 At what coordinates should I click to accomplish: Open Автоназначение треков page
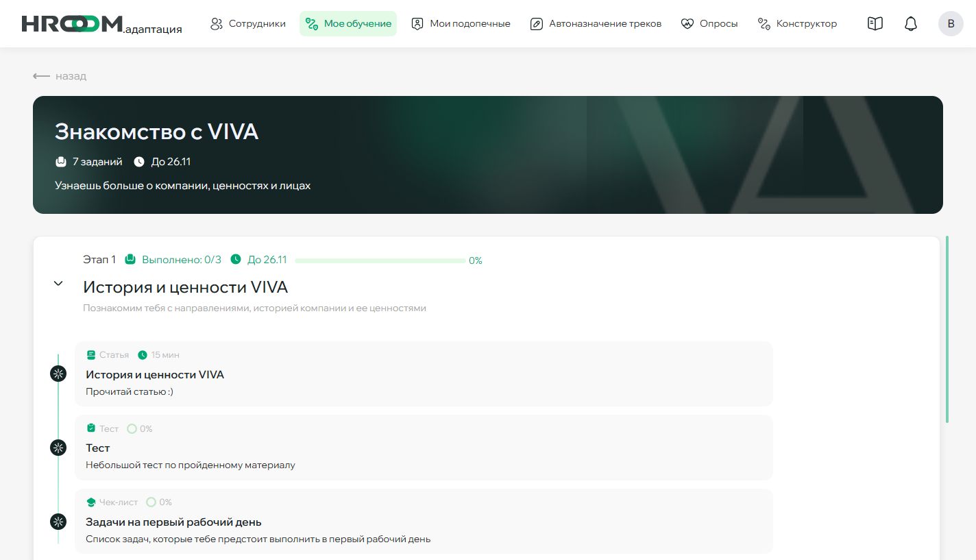(x=596, y=24)
